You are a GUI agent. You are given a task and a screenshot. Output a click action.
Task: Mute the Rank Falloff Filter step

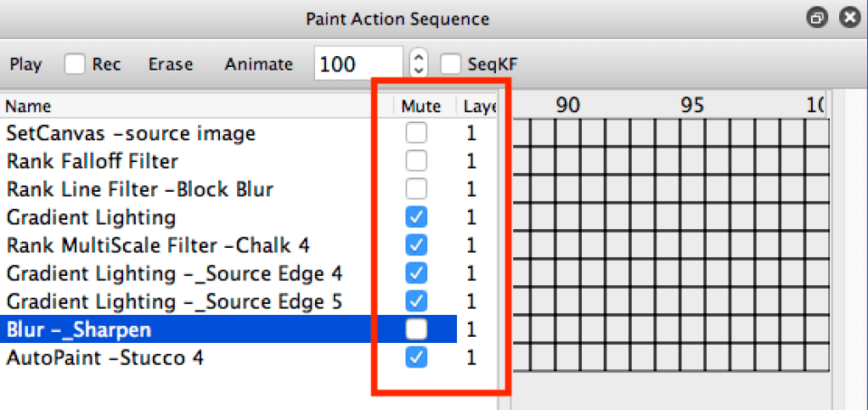[x=416, y=161]
